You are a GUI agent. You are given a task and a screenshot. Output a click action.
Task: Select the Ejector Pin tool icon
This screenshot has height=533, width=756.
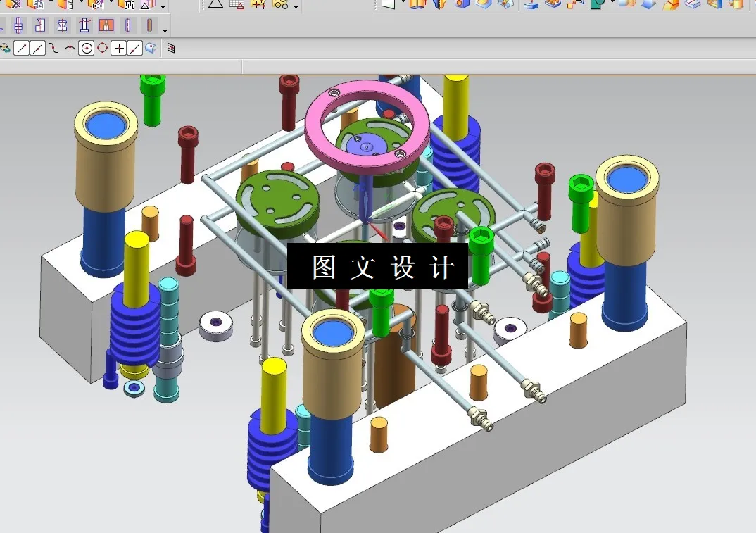(x=83, y=25)
